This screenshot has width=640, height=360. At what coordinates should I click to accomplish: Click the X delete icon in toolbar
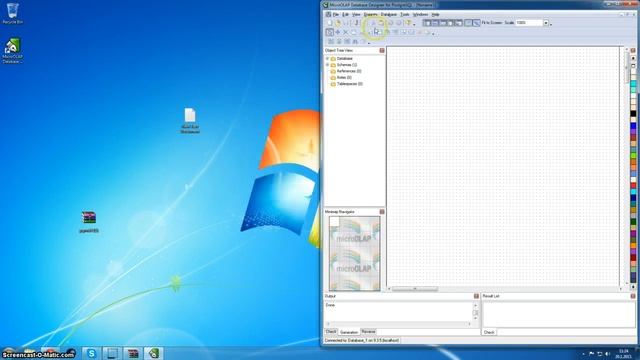346,32
